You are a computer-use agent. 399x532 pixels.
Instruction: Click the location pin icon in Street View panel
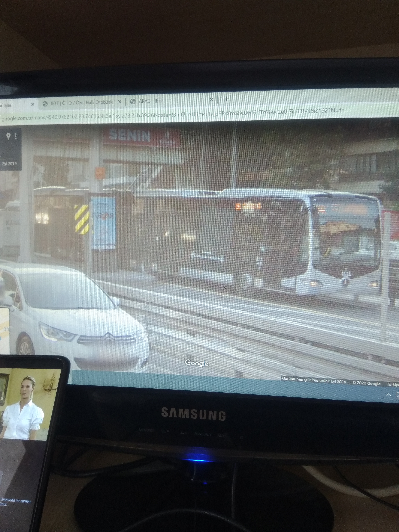[8, 136]
